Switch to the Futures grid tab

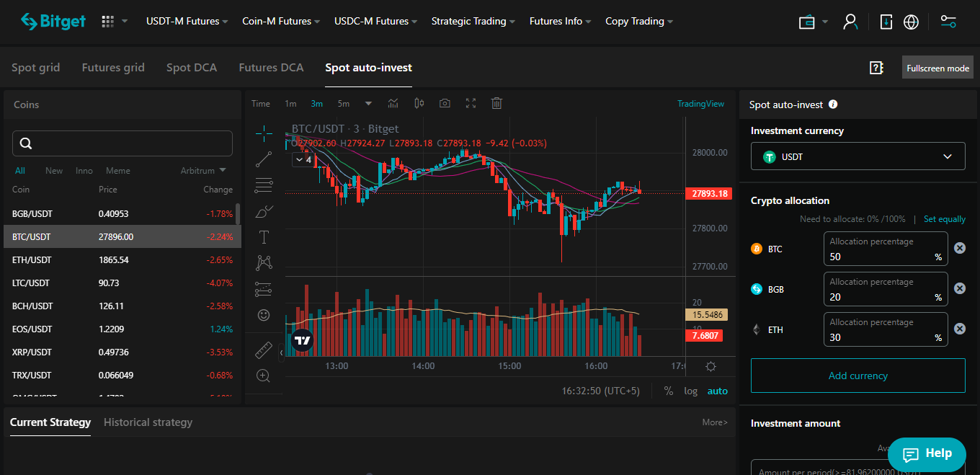point(113,68)
